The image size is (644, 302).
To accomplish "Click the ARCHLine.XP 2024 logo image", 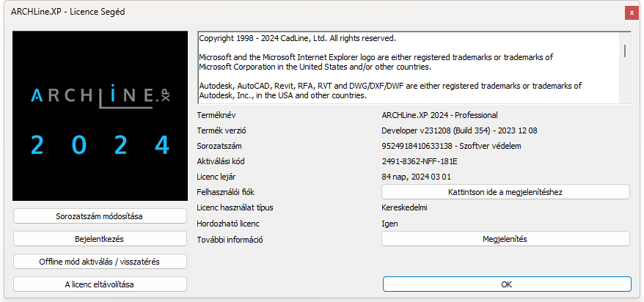I will pyautogui.click(x=100, y=116).
